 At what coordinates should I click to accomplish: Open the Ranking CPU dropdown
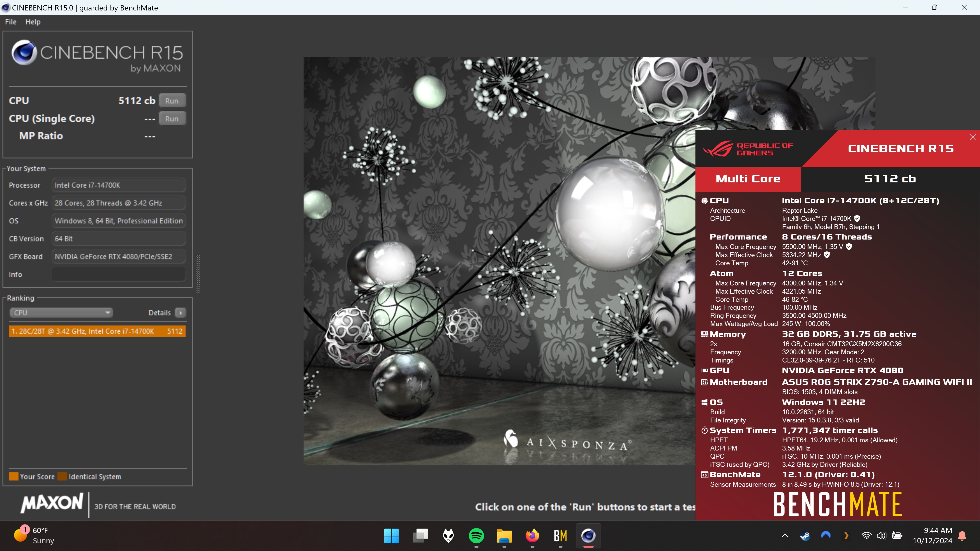coord(61,312)
